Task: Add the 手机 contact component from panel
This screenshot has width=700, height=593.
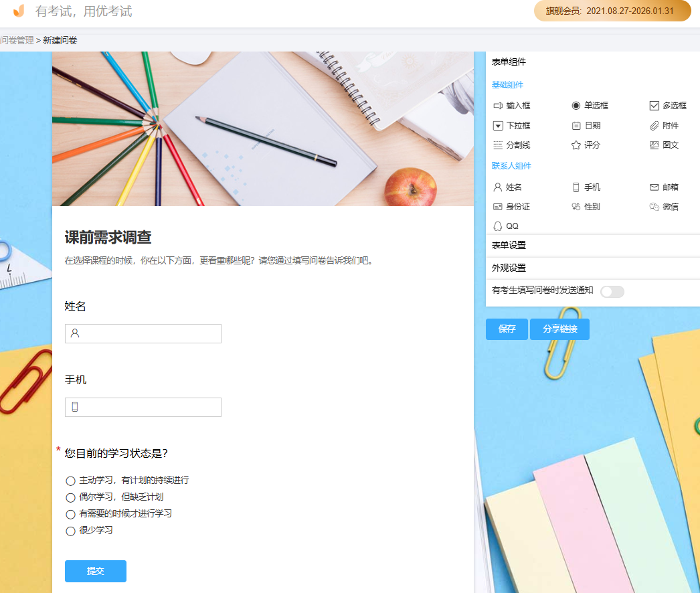Action: tap(586, 187)
